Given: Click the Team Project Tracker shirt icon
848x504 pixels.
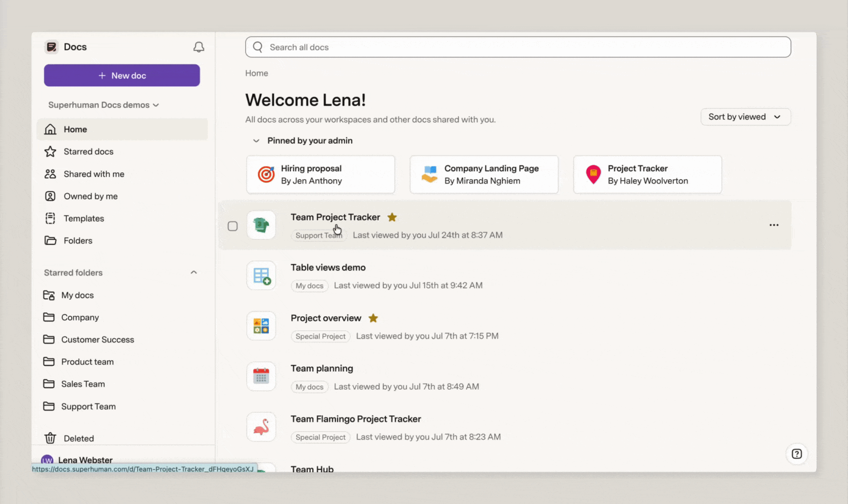Looking at the screenshot, I should (261, 225).
